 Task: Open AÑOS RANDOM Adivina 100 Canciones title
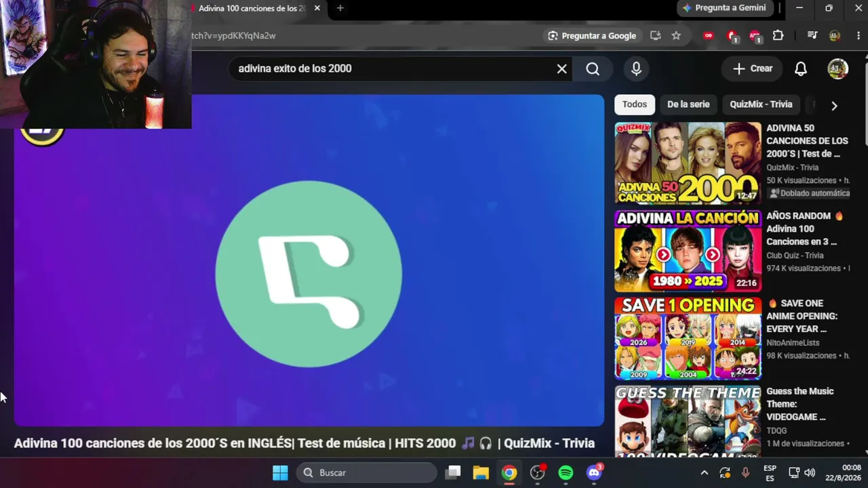click(804, 228)
